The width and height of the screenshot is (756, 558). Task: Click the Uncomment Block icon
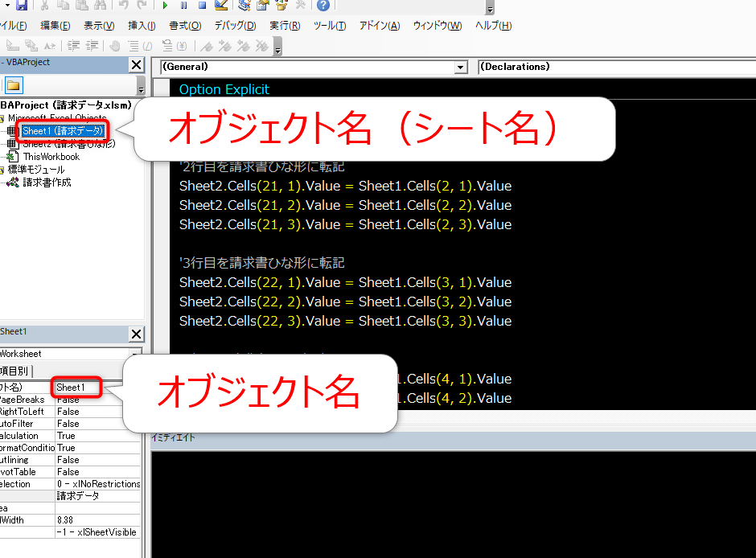tap(174, 46)
